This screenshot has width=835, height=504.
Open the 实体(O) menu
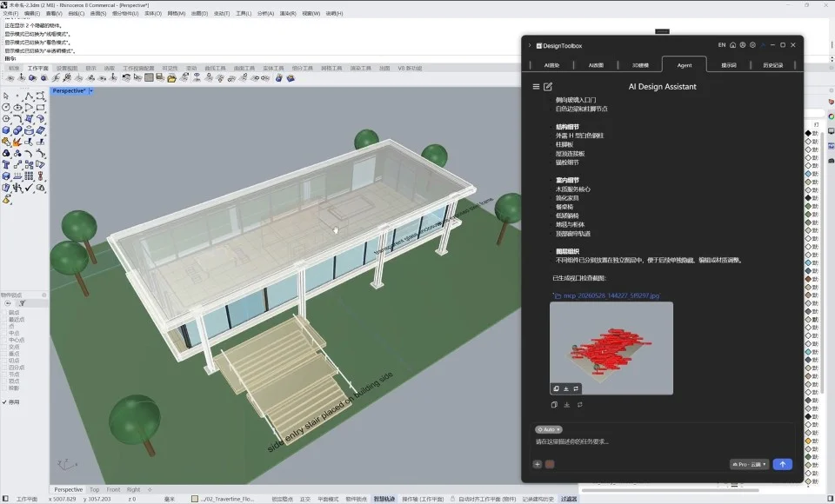coord(153,13)
